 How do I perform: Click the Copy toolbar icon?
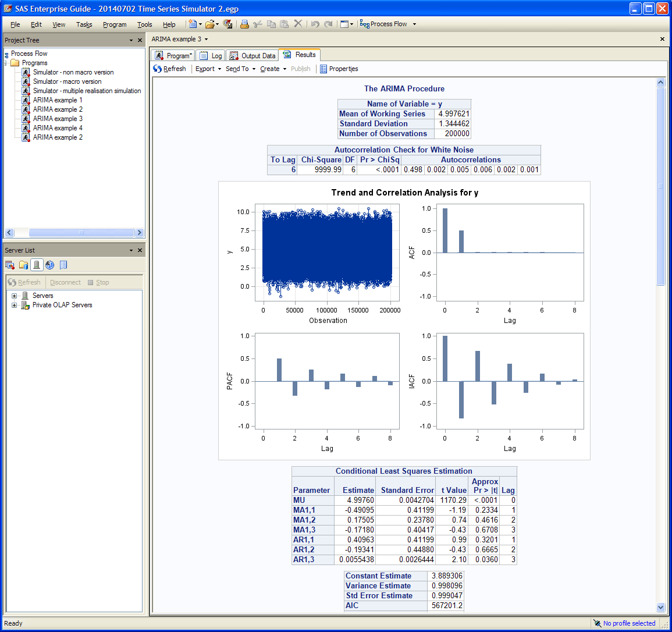pos(271,24)
